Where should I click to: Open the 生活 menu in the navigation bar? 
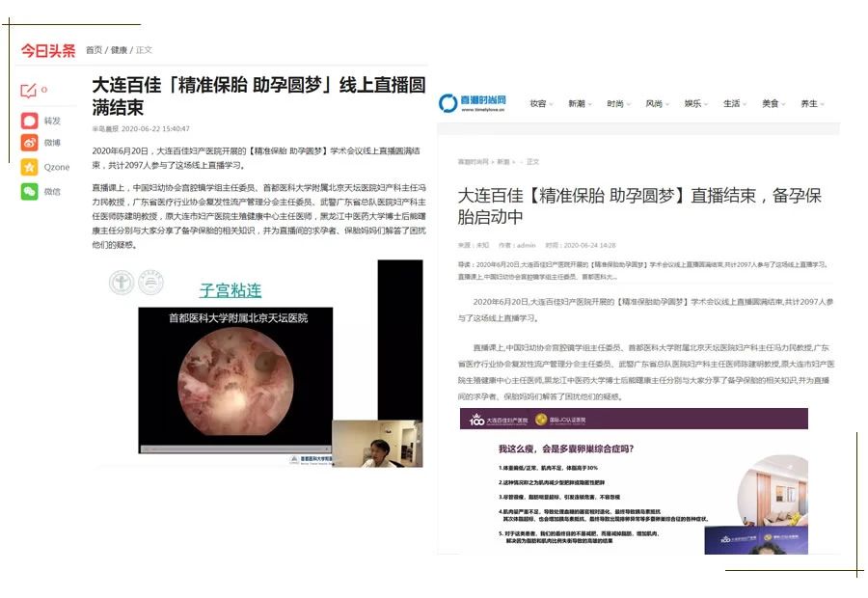[x=735, y=104]
